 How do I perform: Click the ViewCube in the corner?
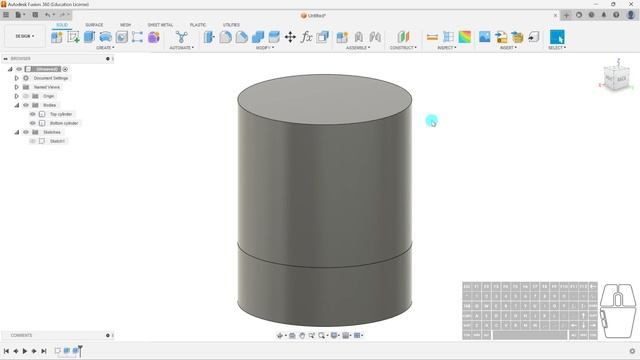(616, 78)
